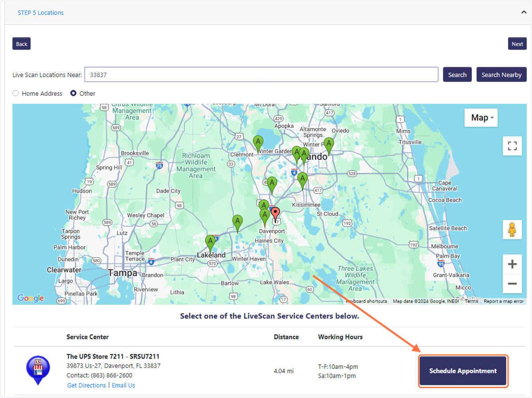Click the Tampa label on map
The width and height of the screenshot is (532, 398).
click(x=122, y=273)
